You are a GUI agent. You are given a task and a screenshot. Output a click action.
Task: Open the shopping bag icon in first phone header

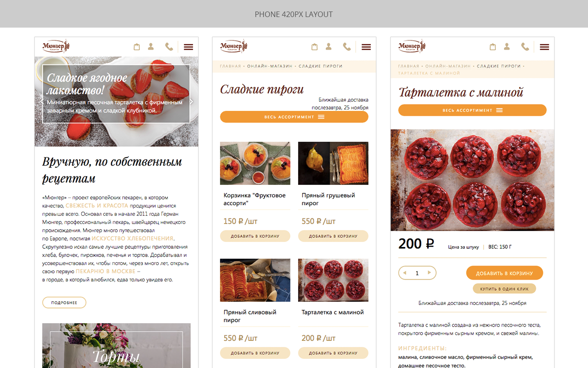point(136,47)
